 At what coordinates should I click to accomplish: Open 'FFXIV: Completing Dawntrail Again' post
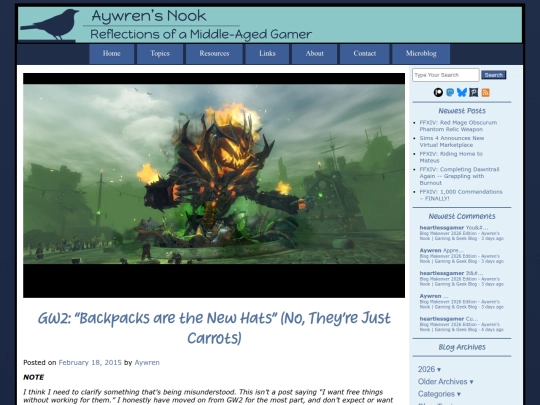[x=459, y=176]
